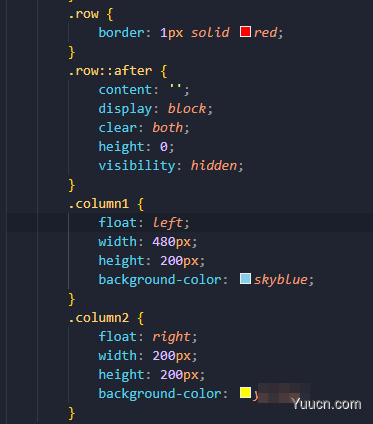
Task: Click the content property line
Action: point(144,90)
